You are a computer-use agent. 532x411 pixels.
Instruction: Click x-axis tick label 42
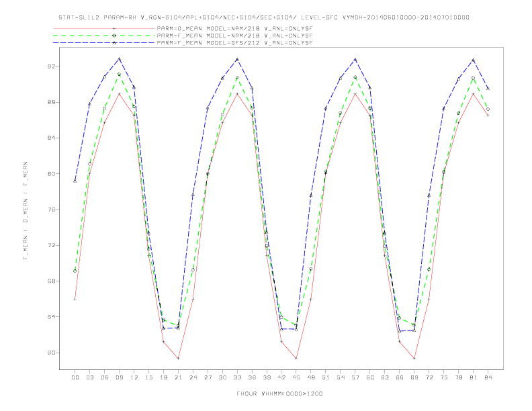pyautogui.click(x=281, y=377)
